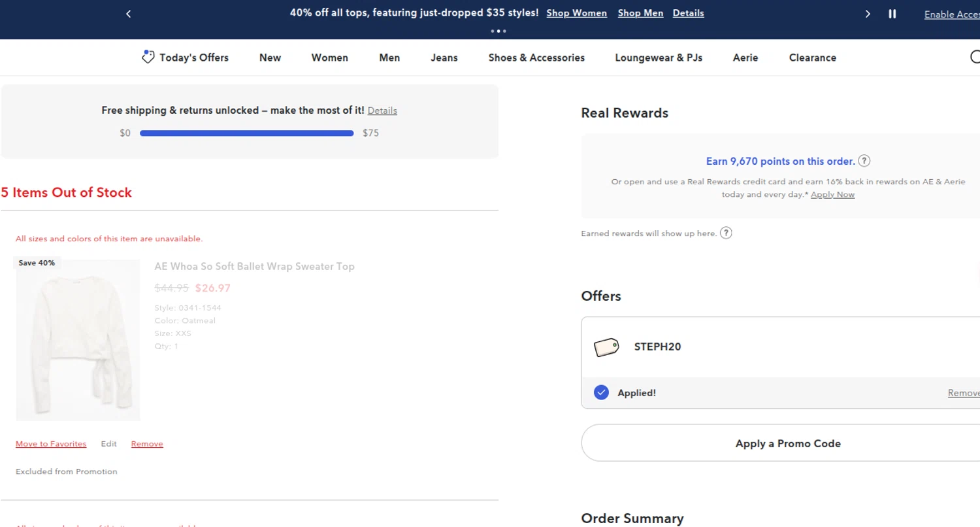Open Shop Men link in banner
Image resolution: width=980 pixels, height=527 pixels.
[640, 13]
